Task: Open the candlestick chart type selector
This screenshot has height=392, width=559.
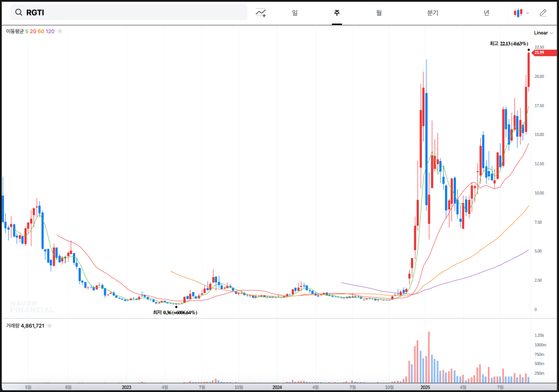Action: (521, 13)
